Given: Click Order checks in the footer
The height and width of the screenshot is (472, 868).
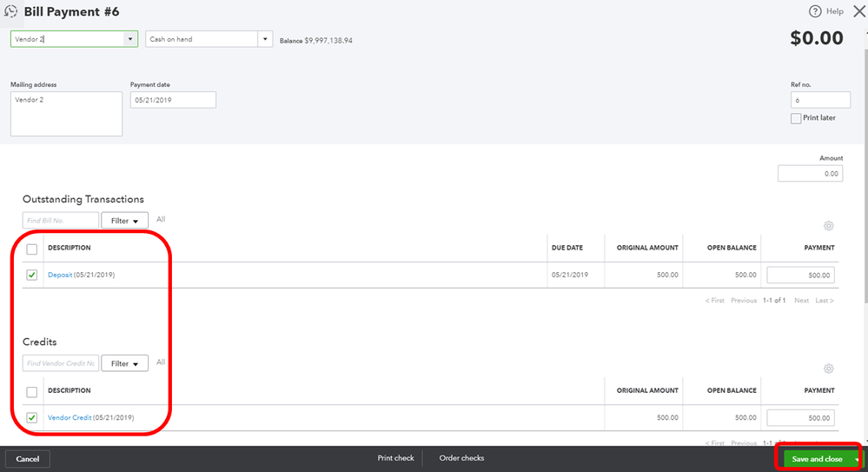Looking at the screenshot, I should 461,458.
